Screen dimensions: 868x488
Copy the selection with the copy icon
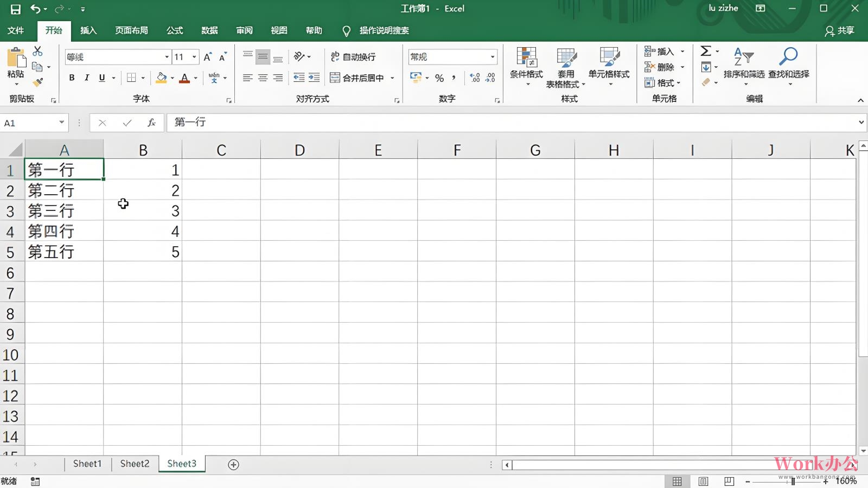[x=37, y=67]
